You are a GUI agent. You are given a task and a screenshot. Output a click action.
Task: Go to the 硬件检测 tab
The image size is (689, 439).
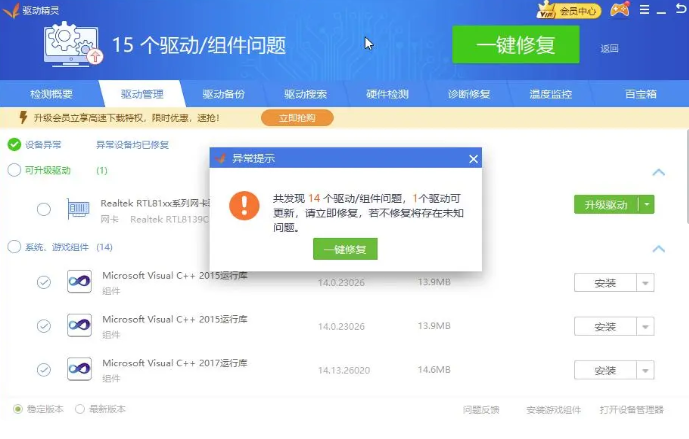pos(387,94)
